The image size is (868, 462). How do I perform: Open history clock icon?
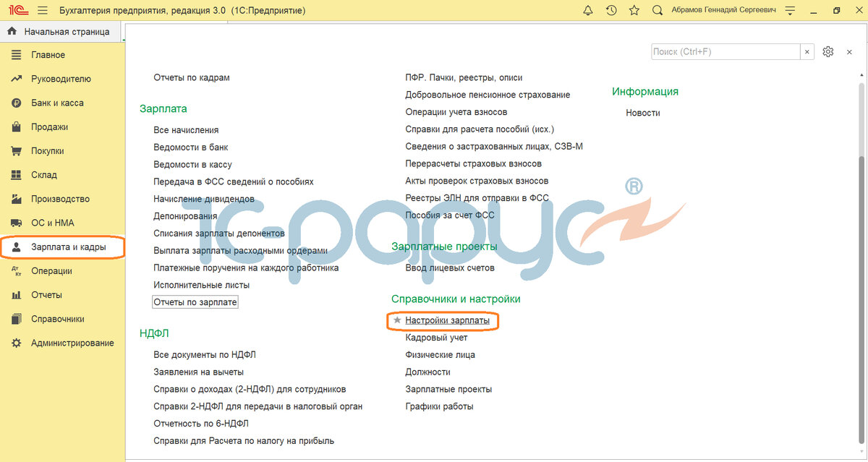click(x=611, y=11)
